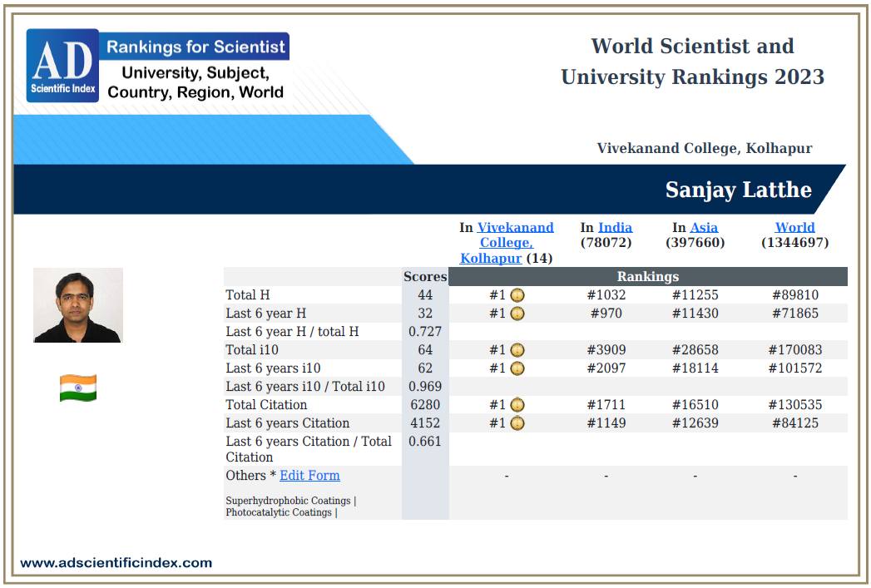Click the Total Citation score 6280
The height and width of the screenshot is (588, 871).
coord(425,405)
